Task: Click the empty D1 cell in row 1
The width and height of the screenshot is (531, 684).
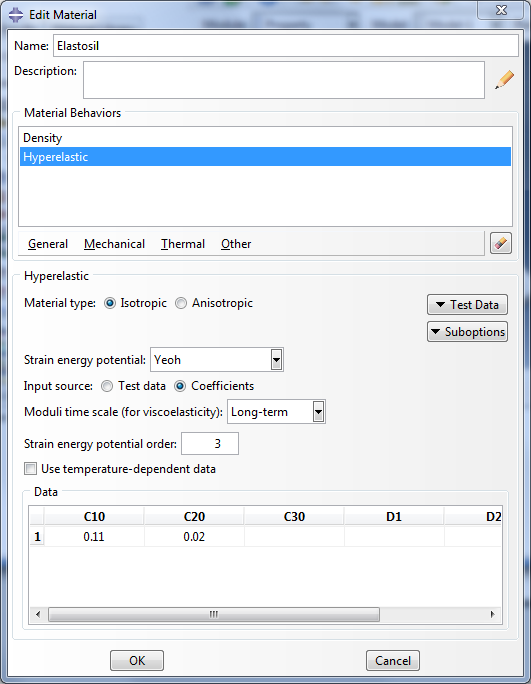Action: 394,537
